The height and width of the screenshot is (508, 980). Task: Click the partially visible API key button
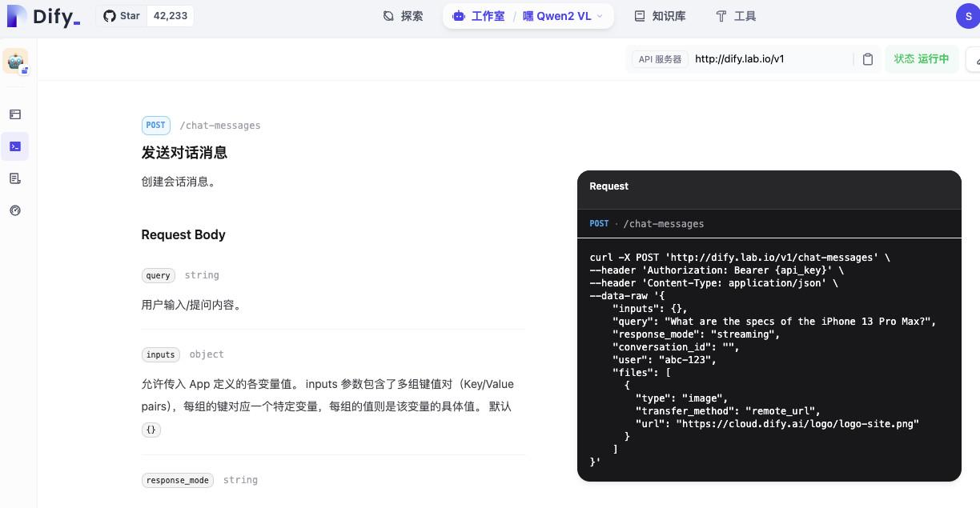[974, 59]
